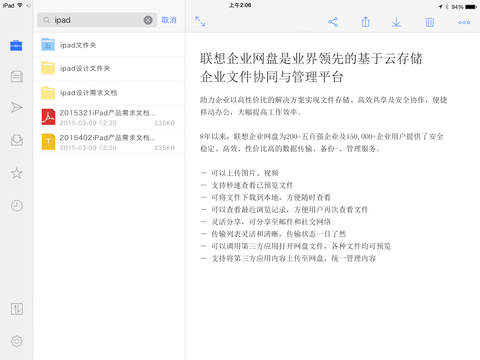Image resolution: width=480 pixels, height=360 pixels.
Task: Open the 'ipad设计文件夹' folder
Action: [x=109, y=69]
